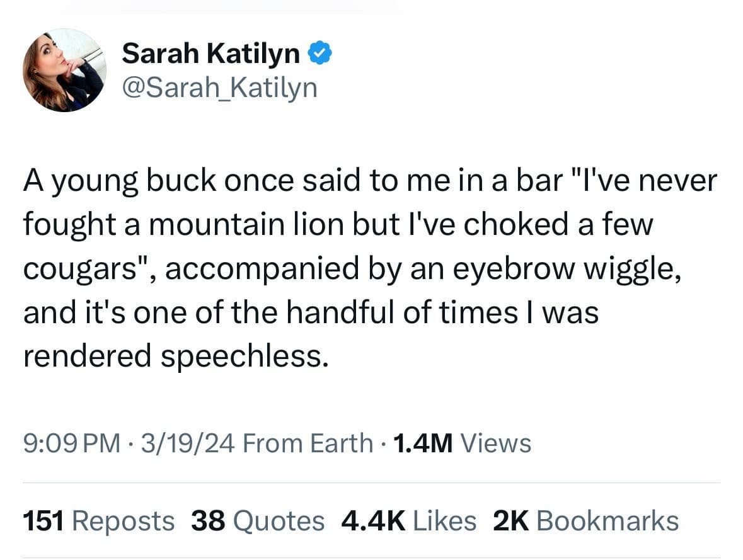
Task: Click the From Earth location label
Action: pos(309,443)
